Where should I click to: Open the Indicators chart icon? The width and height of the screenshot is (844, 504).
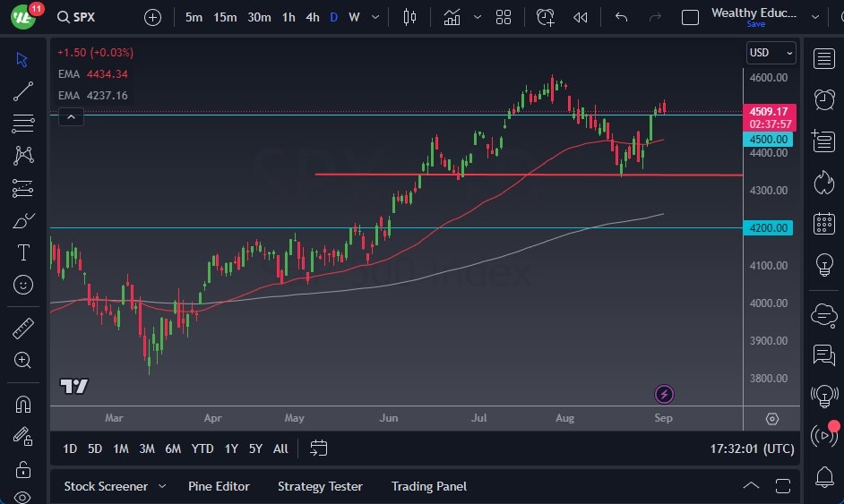point(452,17)
